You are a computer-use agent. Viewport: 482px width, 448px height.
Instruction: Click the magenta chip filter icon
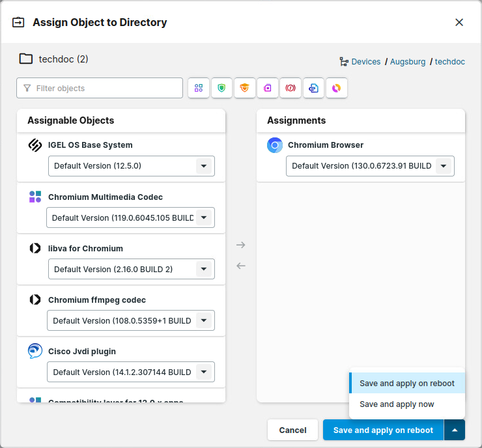[x=268, y=88]
